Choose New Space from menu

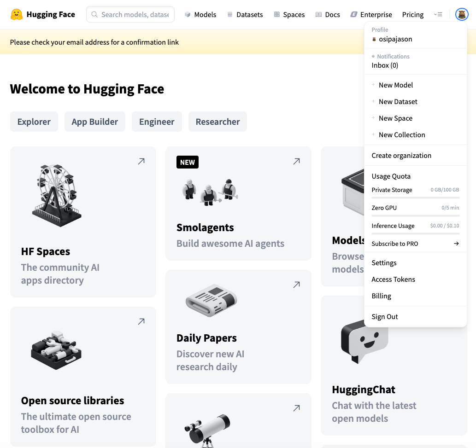[x=395, y=118]
